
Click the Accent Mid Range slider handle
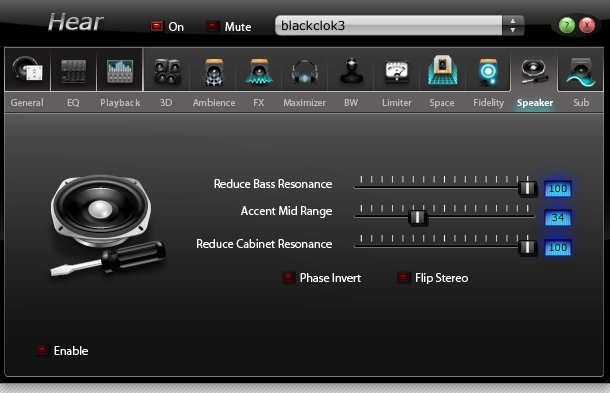(x=417, y=217)
